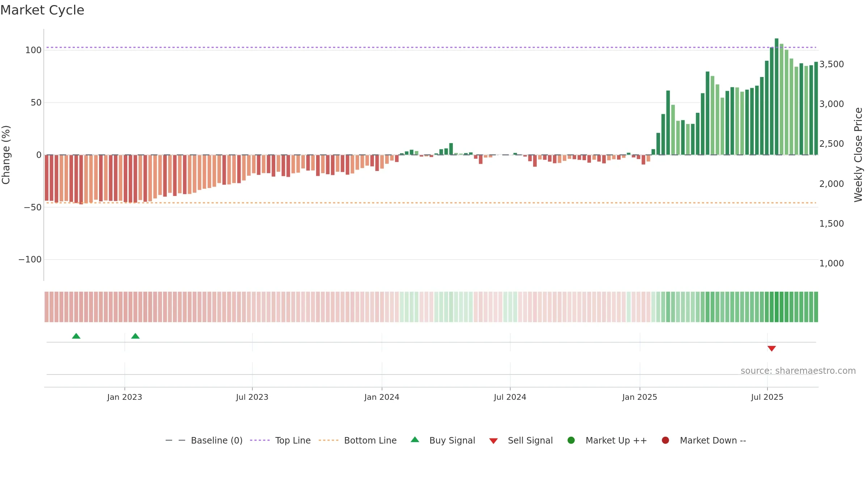Click the Weekly Close Price axis title
Image resolution: width=868 pixels, height=488 pixels.
(x=858, y=155)
